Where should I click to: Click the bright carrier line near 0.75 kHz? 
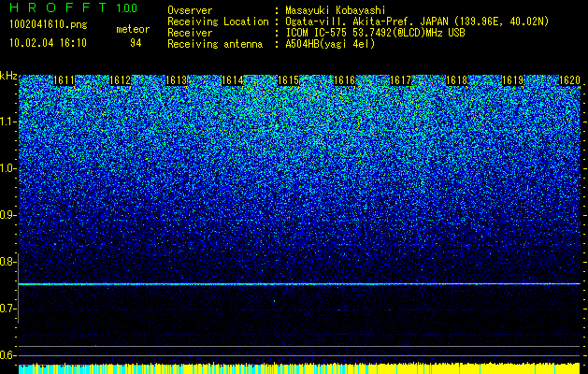pyautogui.click(x=299, y=284)
